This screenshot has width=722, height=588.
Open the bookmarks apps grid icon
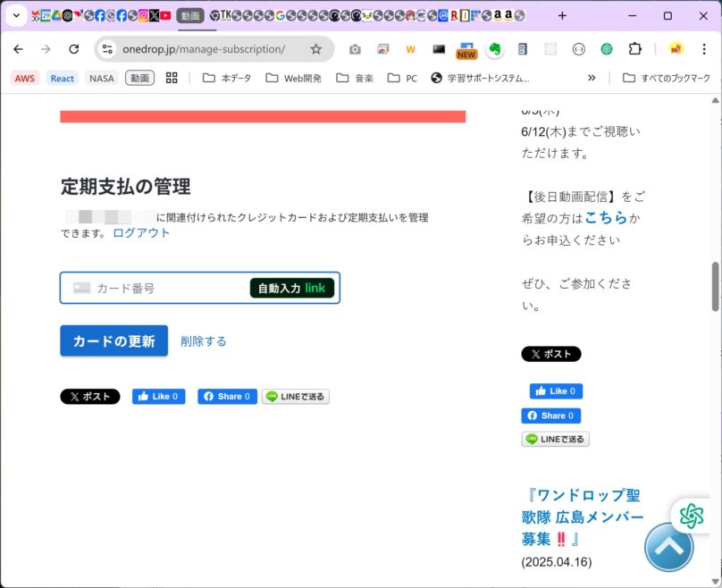tap(172, 78)
